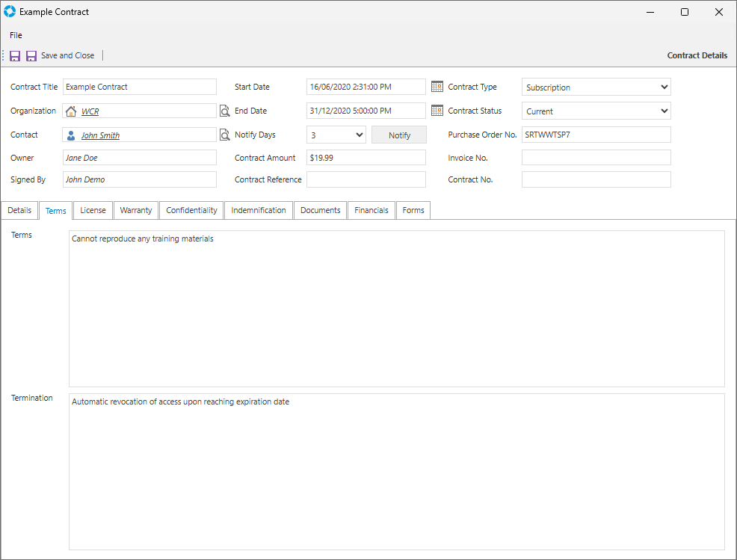Click the purple Save icon in toolbar
The width and height of the screenshot is (737, 560).
15,56
